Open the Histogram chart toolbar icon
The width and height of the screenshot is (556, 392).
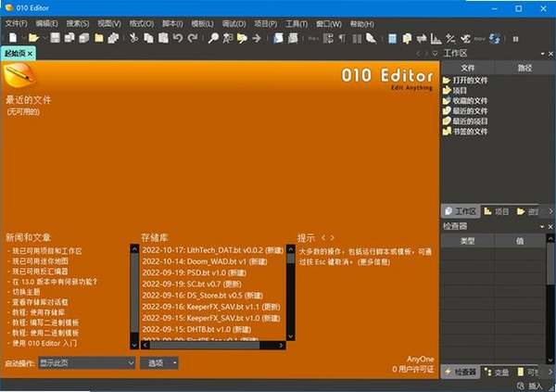tap(436, 38)
